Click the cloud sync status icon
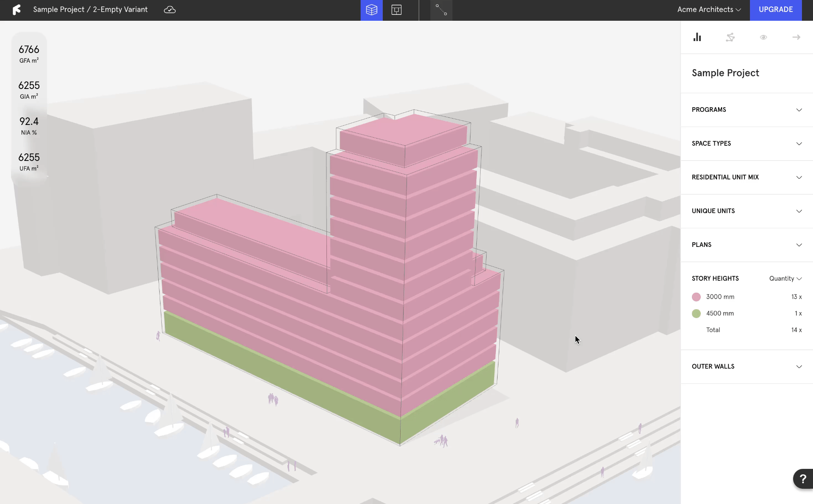 (x=169, y=10)
